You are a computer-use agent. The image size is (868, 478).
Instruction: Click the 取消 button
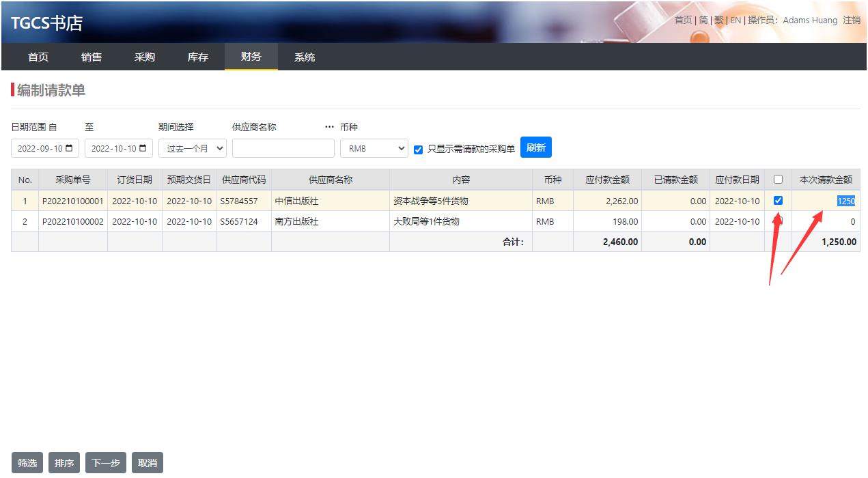148,463
